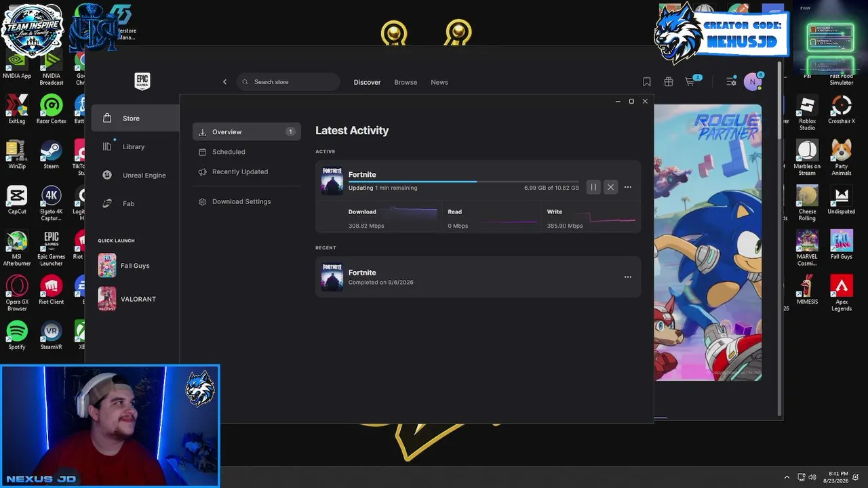Open the Epic Games Launcher desktop icon

point(52,248)
